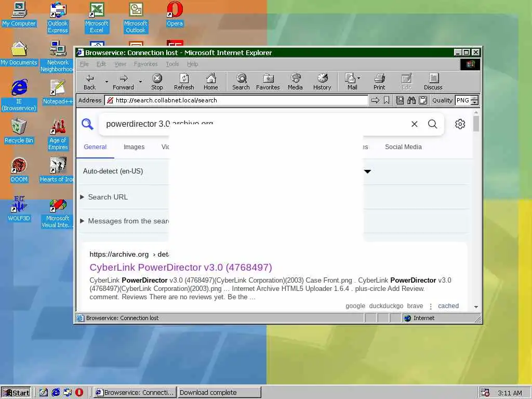Viewport: 532px width, 399px height.
Task: Click the Start button
Action: click(16, 392)
